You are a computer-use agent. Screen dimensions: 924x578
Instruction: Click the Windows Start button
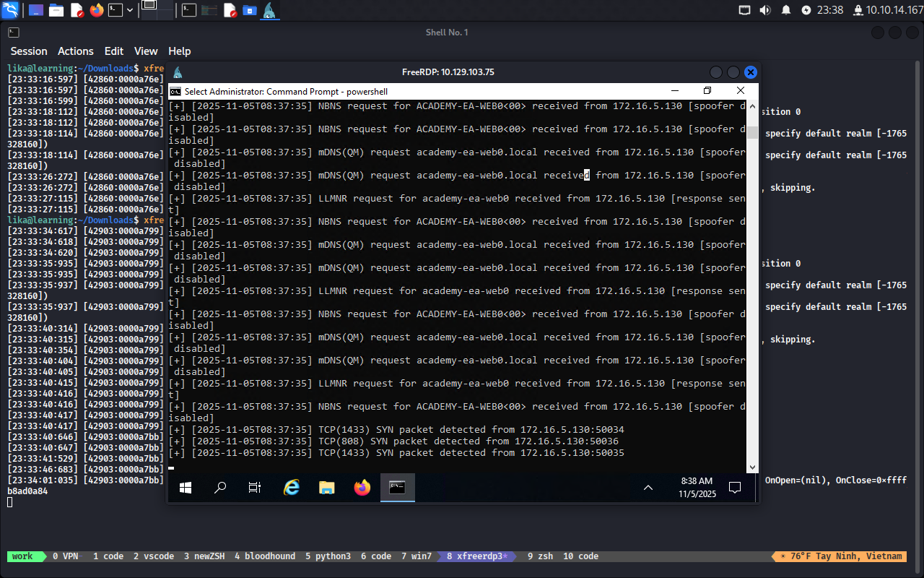point(186,488)
